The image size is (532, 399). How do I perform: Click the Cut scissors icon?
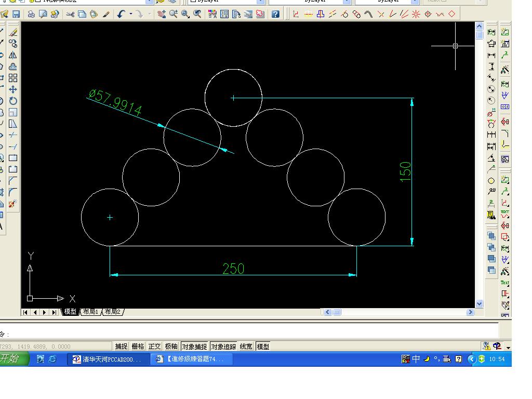point(70,14)
